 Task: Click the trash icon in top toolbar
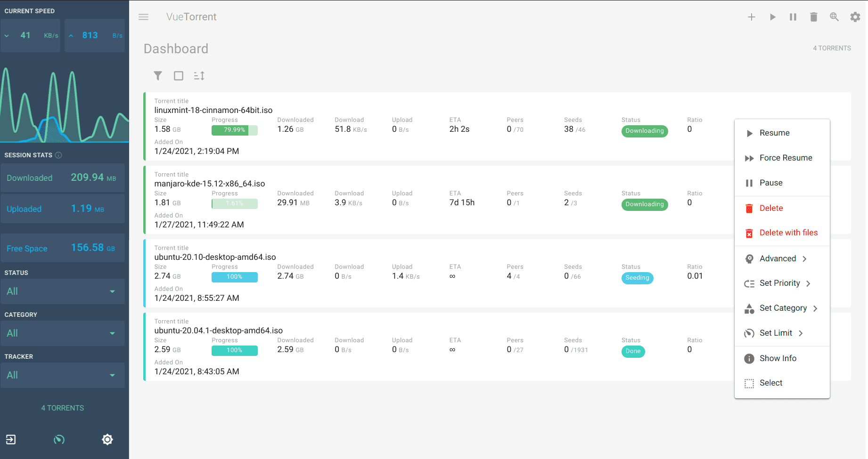pyautogui.click(x=814, y=17)
